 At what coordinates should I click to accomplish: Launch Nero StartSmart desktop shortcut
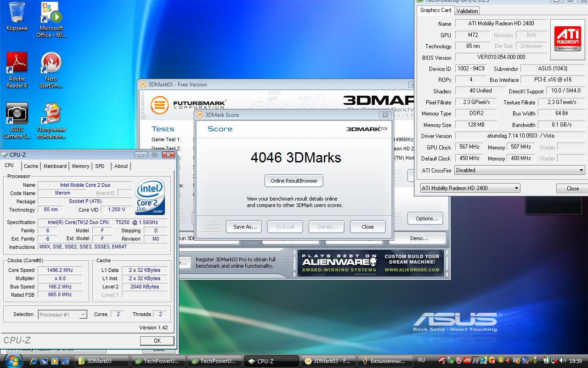tap(51, 70)
